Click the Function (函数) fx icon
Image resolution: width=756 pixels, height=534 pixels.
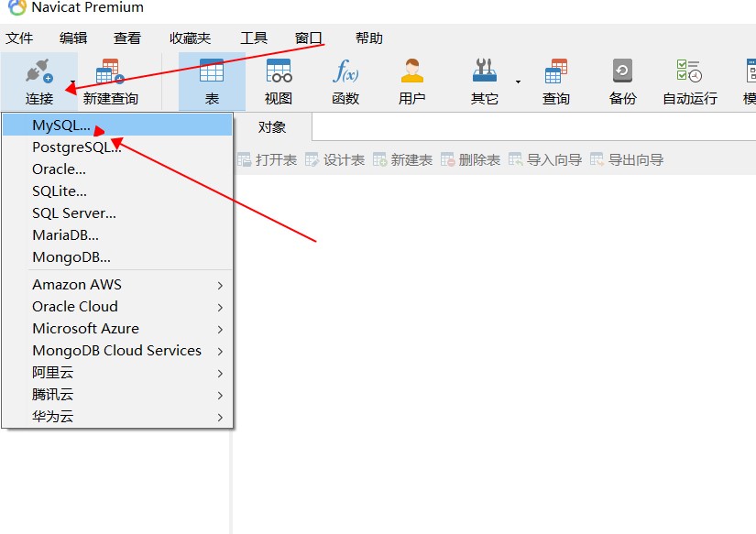[345, 71]
